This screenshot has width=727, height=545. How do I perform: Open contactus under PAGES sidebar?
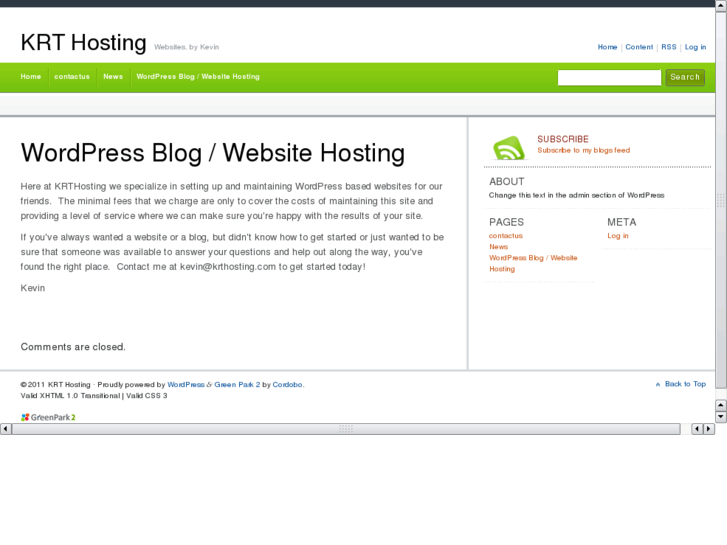coord(505,236)
